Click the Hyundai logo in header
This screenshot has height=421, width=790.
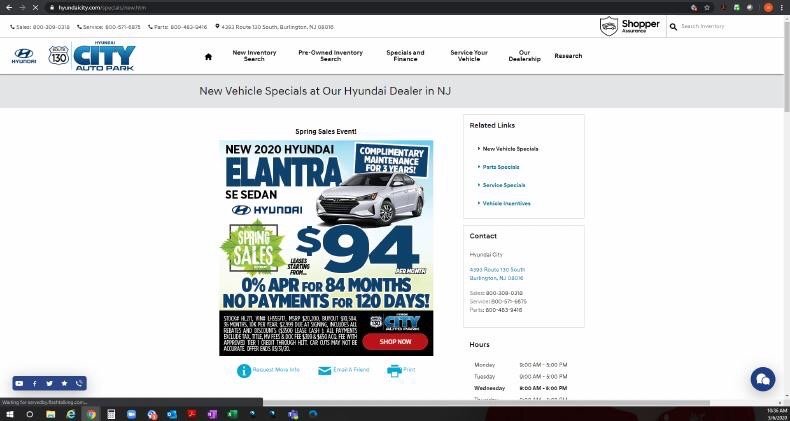(23, 56)
